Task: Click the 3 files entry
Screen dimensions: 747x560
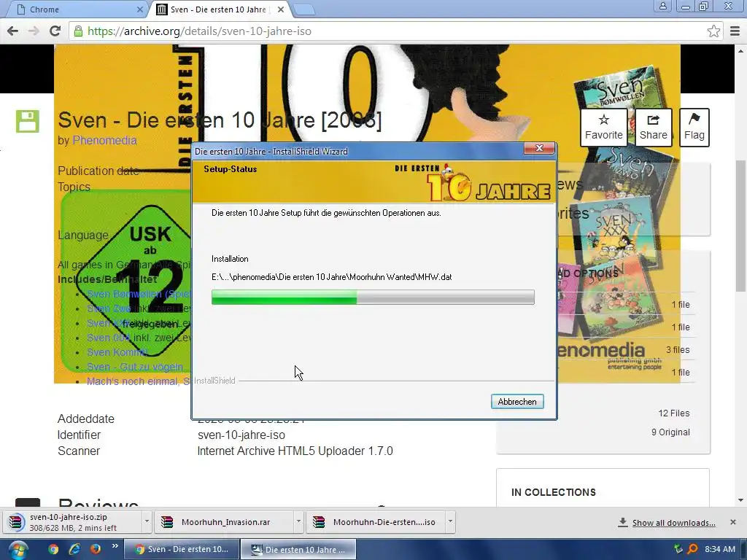Action: [x=678, y=350]
